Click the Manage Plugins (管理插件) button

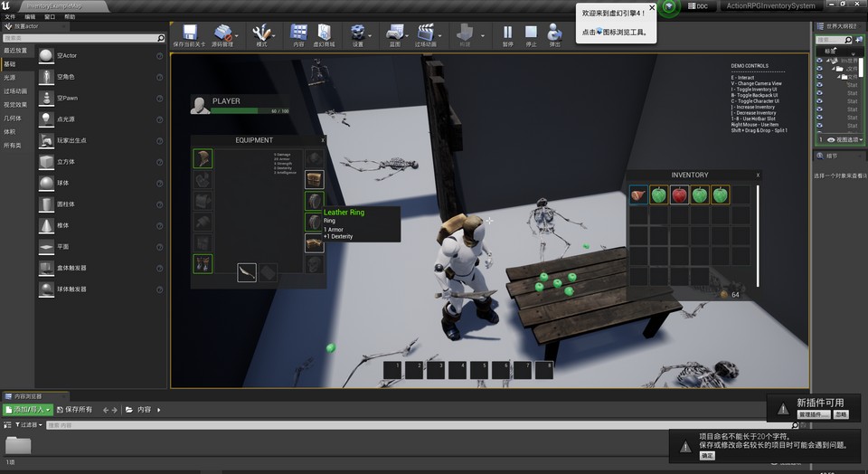point(813,414)
